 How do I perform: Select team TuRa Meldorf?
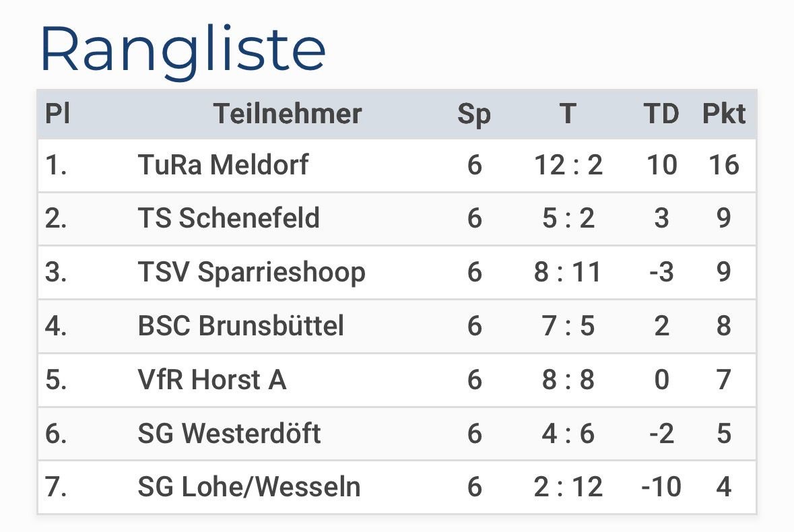[223, 165]
